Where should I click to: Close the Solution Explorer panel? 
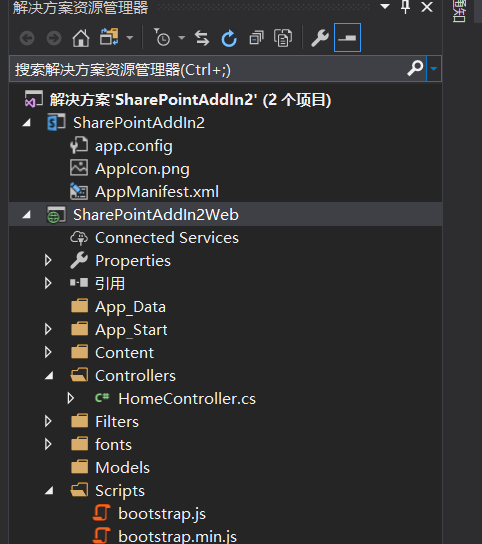click(427, 7)
